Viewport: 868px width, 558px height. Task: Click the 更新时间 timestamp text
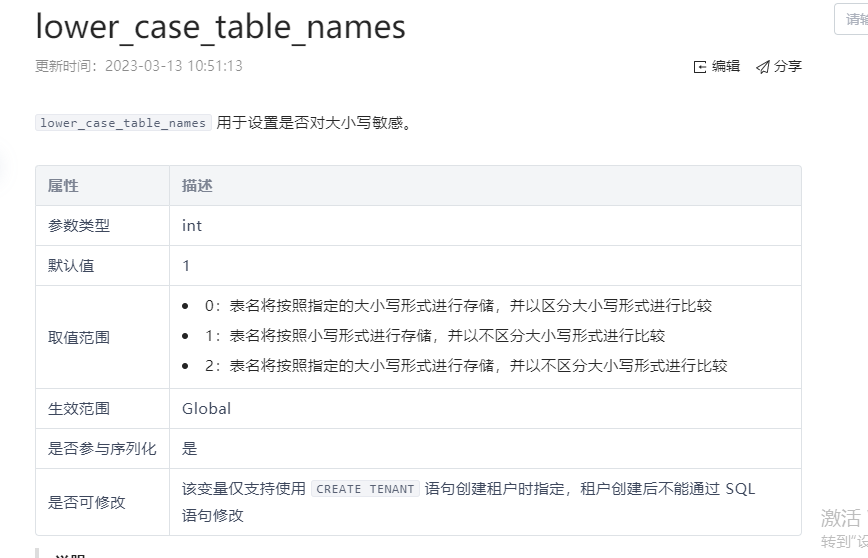139,66
